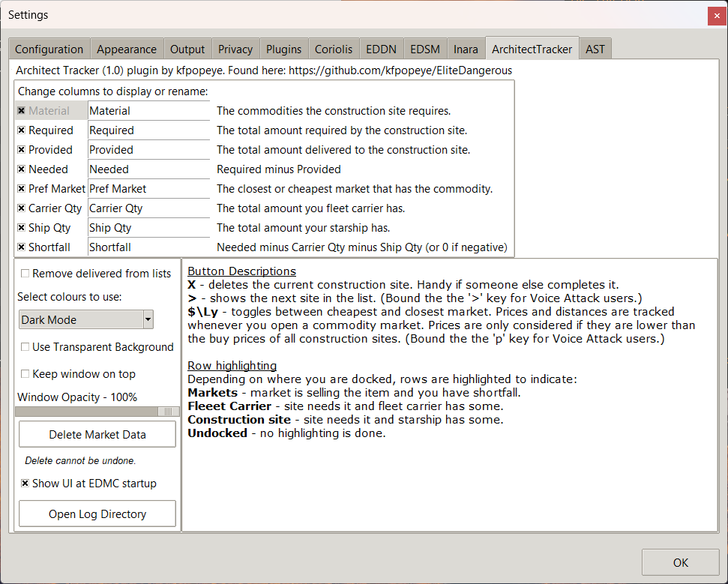The height and width of the screenshot is (584, 728).
Task: Click the Ship Qty rename field
Action: [x=149, y=228]
